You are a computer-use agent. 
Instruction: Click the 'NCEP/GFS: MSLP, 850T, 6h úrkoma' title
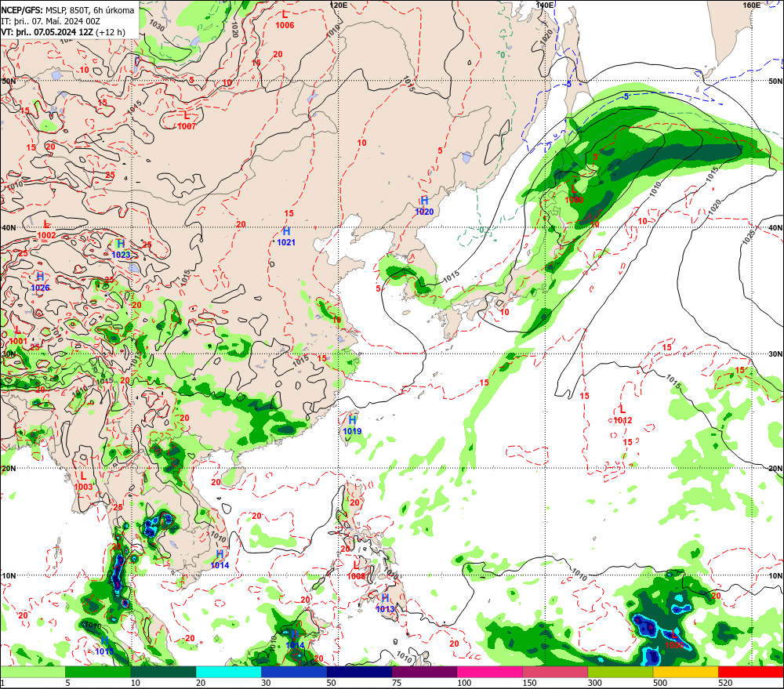(x=67, y=10)
